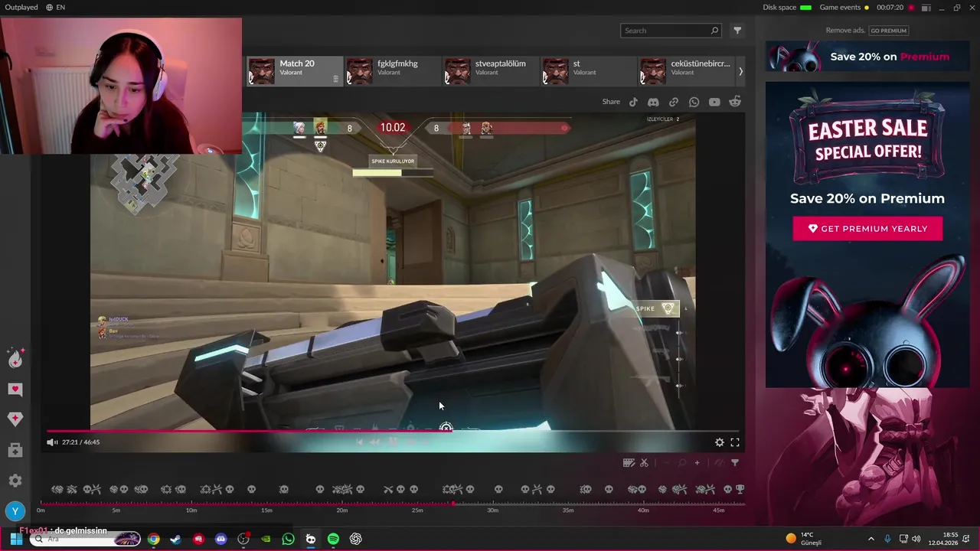The image size is (980, 551).
Task: Share the clip to Discord
Action: [653, 102]
